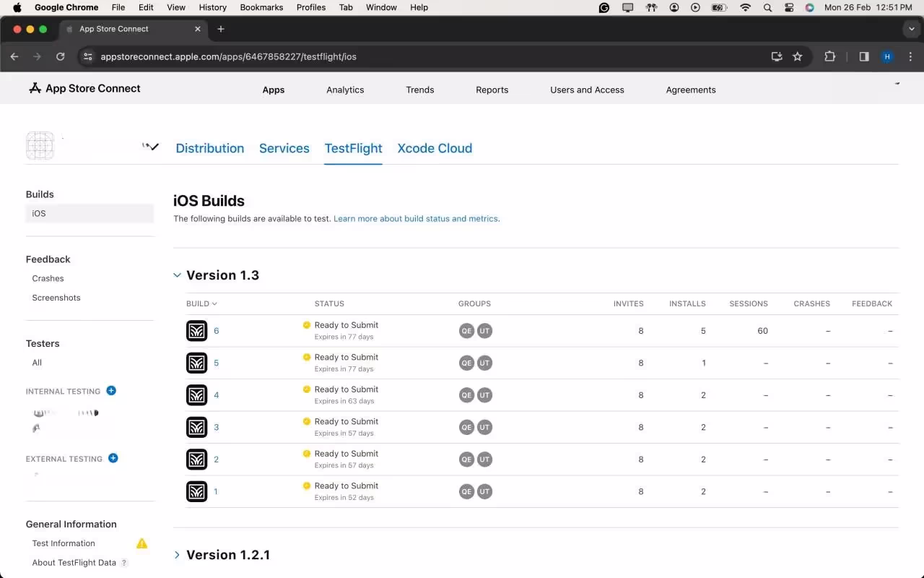Click the QE group badge on build 5

(466, 363)
